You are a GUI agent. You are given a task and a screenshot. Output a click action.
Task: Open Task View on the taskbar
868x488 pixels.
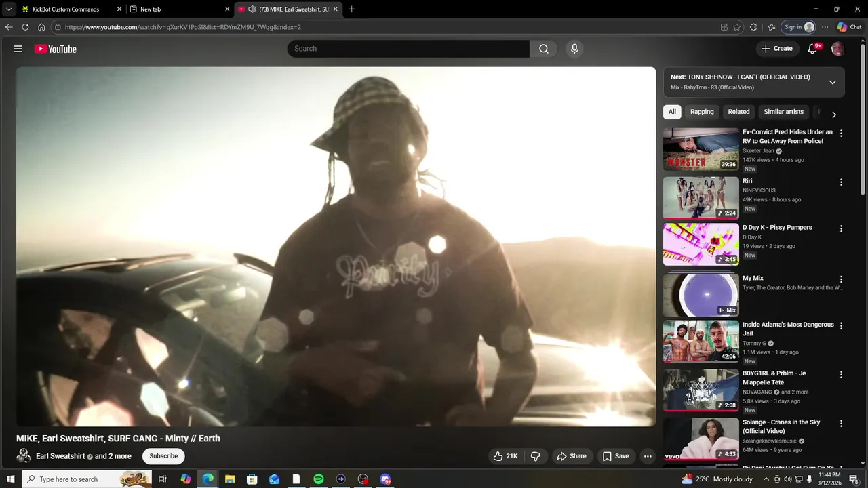coord(163,479)
